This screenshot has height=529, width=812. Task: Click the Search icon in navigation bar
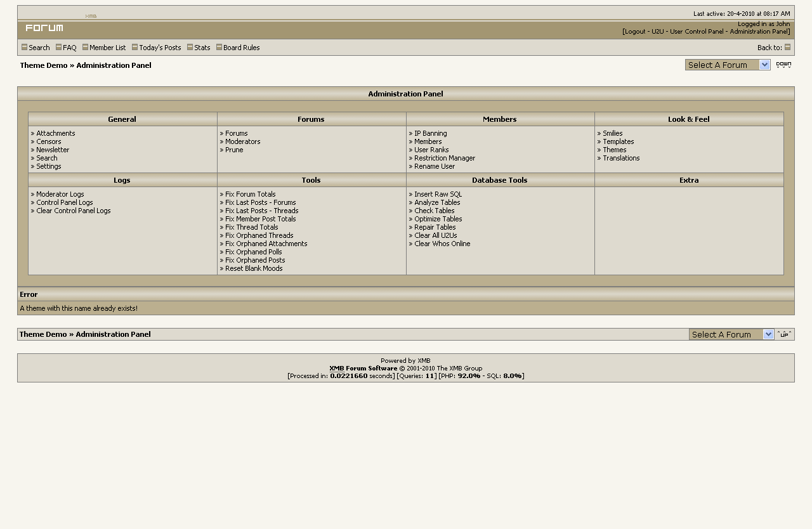click(25, 47)
